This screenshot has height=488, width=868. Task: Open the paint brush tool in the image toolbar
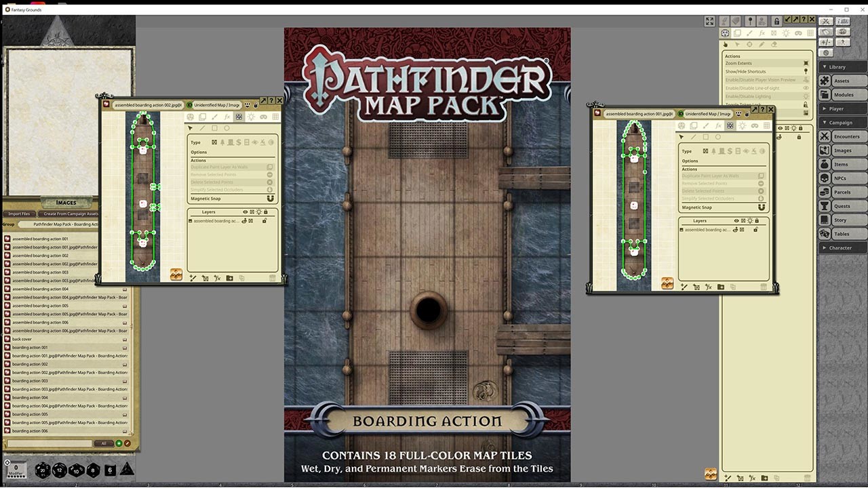click(215, 117)
